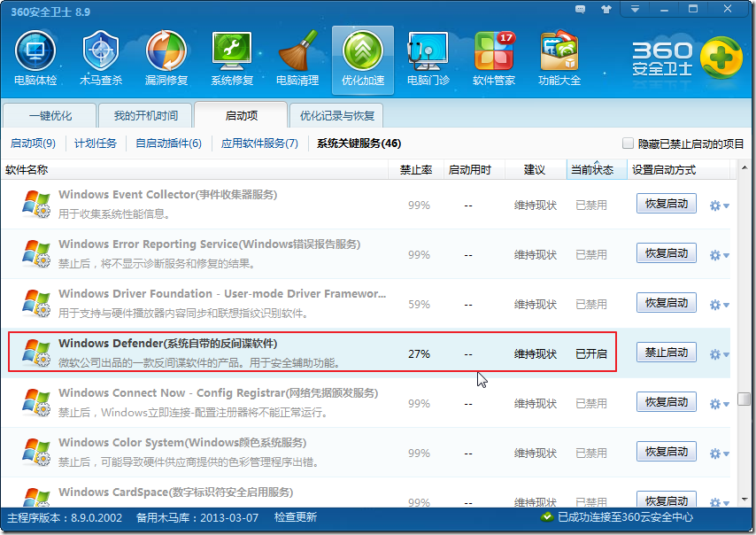
Task: Open 电脑体检 computer checkup icon
Action: [x=35, y=58]
